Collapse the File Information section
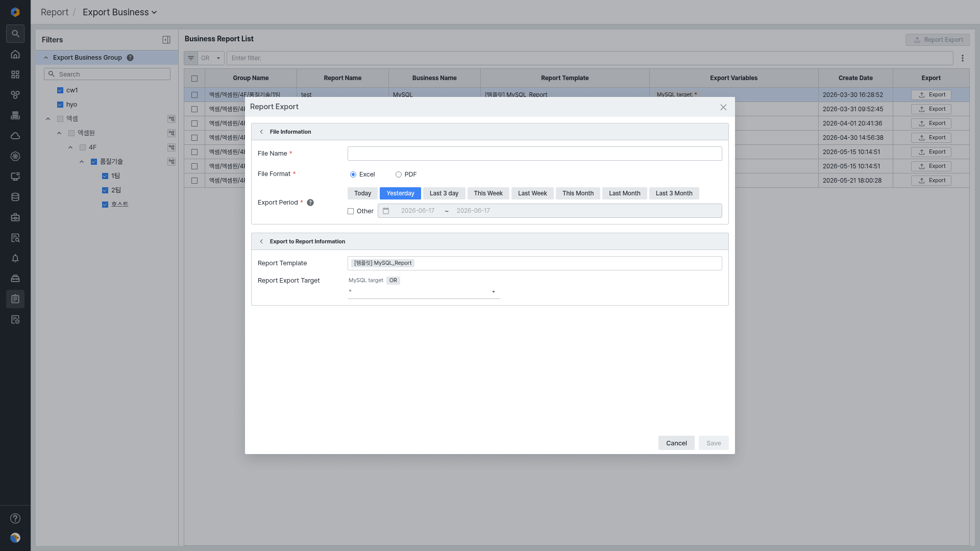This screenshot has width=980, height=551. (x=261, y=132)
